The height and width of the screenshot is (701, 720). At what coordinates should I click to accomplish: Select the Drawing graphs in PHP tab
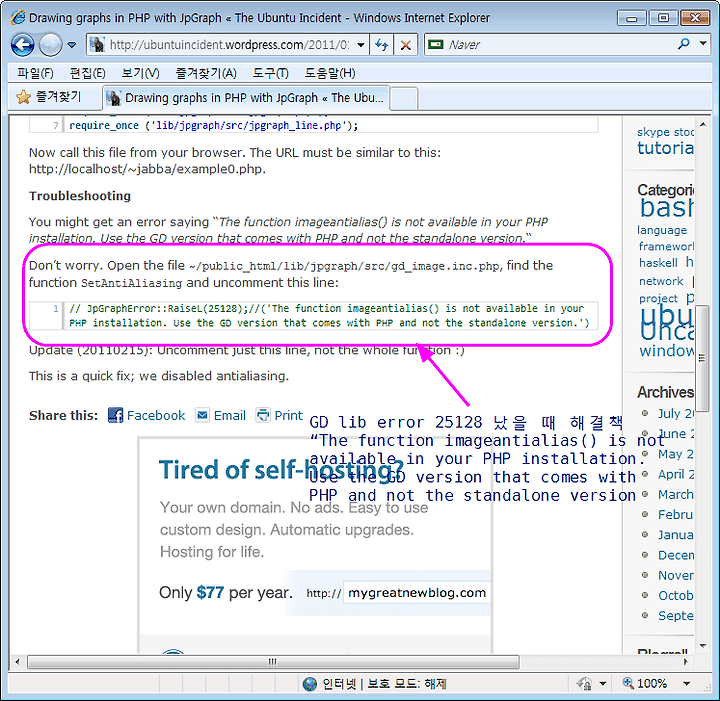tap(246, 98)
